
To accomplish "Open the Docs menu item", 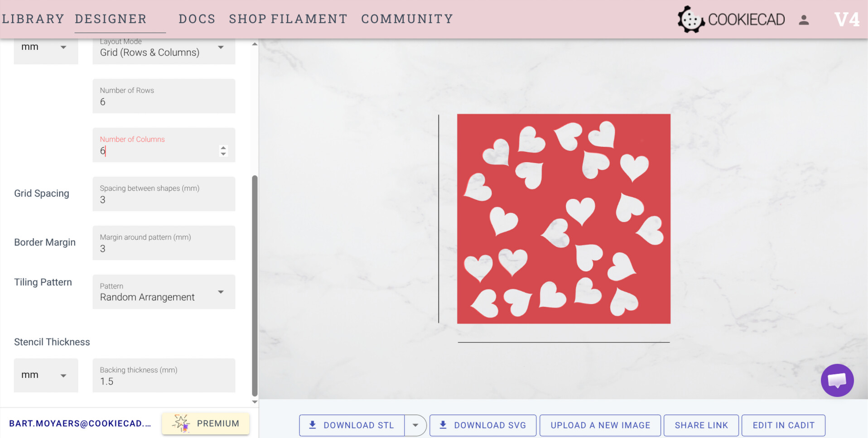I will (197, 19).
